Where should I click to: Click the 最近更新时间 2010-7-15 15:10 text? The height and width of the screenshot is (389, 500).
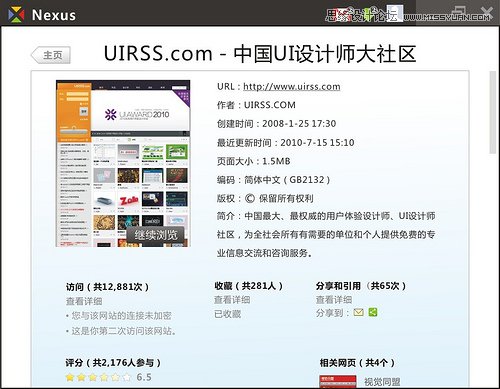pos(285,143)
